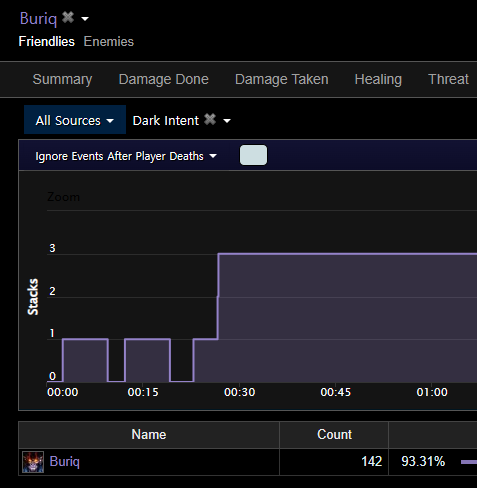
Task: Open the Damage Taken tab
Action: pos(282,79)
